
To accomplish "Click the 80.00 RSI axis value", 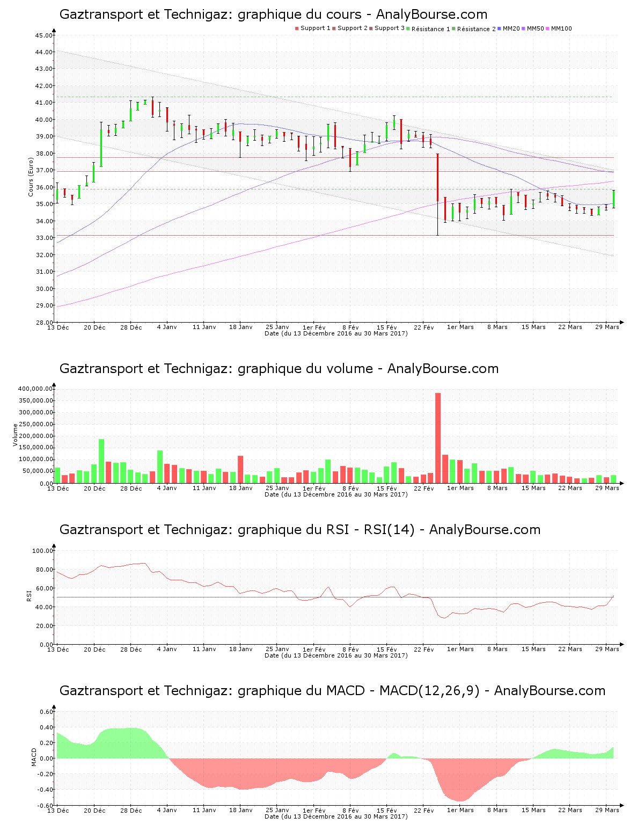I will tap(44, 570).
